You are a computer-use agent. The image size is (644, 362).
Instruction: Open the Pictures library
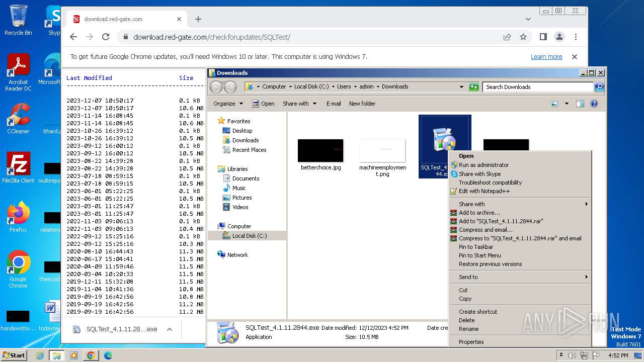pyautogui.click(x=242, y=198)
